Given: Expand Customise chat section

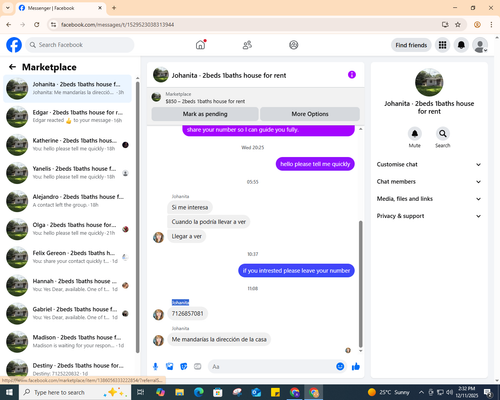Looking at the screenshot, I should [429, 164].
